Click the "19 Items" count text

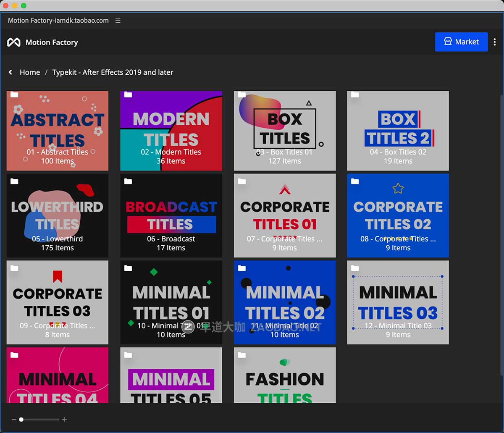point(398,161)
